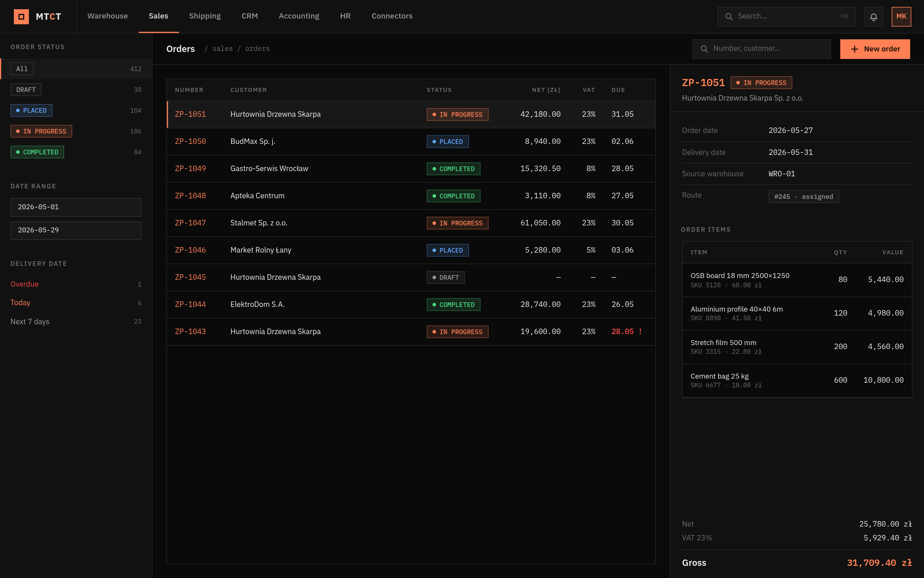Viewport: 924px width, 578px height.
Task: Click IN PROGRESS badge in detail header
Action: pos(761,83)
